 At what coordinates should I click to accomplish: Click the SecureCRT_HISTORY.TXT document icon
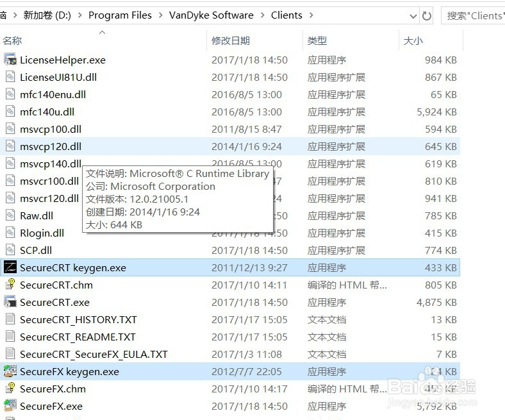pos(10,319)
